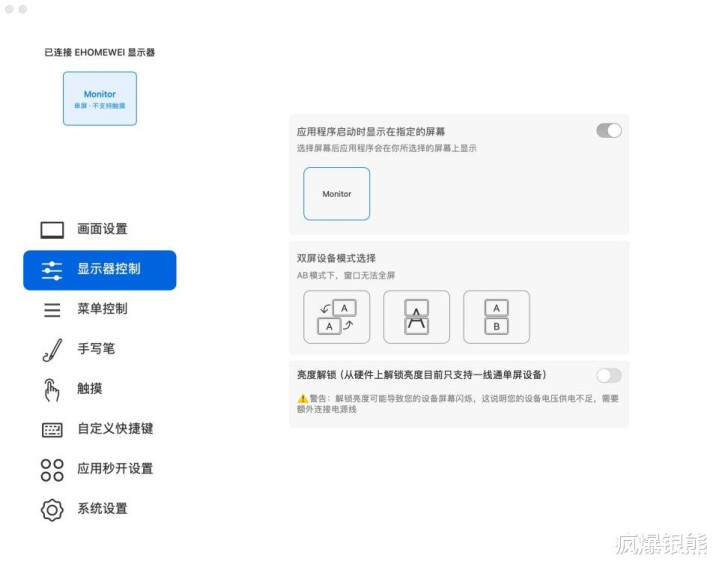This screenshot has width=719, height=570.
Task: Click the 系统设置 gear icon
Action: (52, 510)
